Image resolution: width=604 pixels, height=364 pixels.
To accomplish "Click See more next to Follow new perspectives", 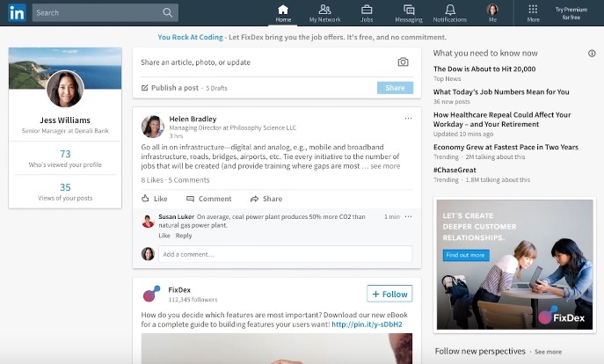I will point(548,352).
